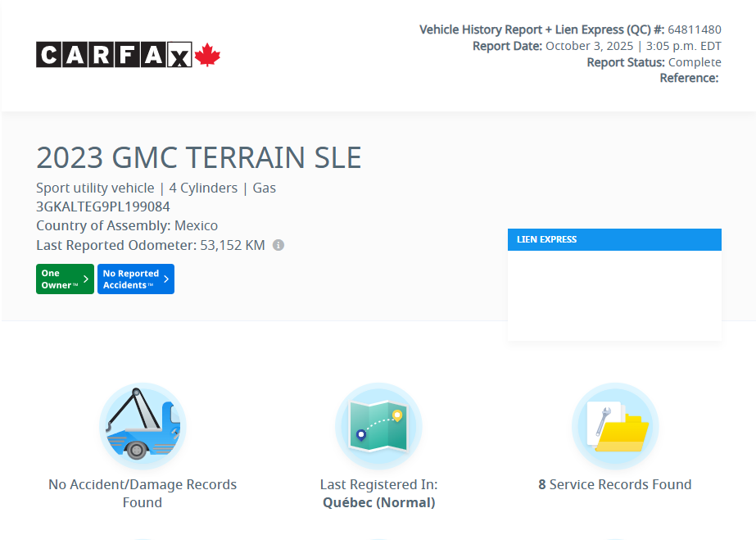Open the One Owner badge
The width and height of the screenshot is (756, 540).
click(x=60, y=279)
